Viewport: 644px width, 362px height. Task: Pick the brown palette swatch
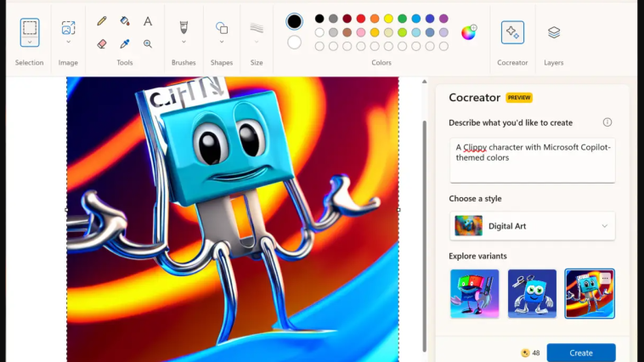click(347, 32)
